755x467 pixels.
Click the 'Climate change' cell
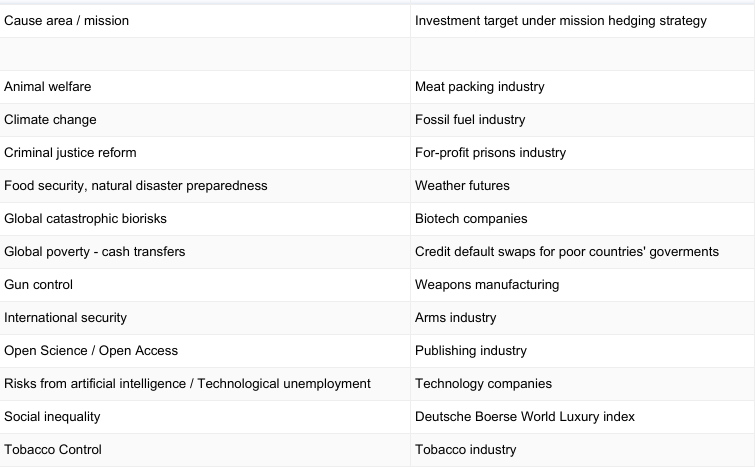coord(51,120)
